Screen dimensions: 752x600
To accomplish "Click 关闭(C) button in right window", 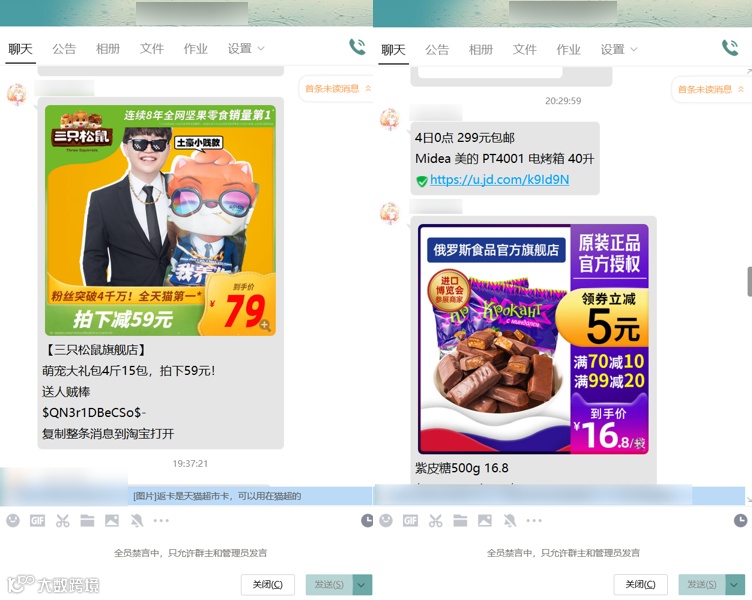I will [x=640, y=585].
